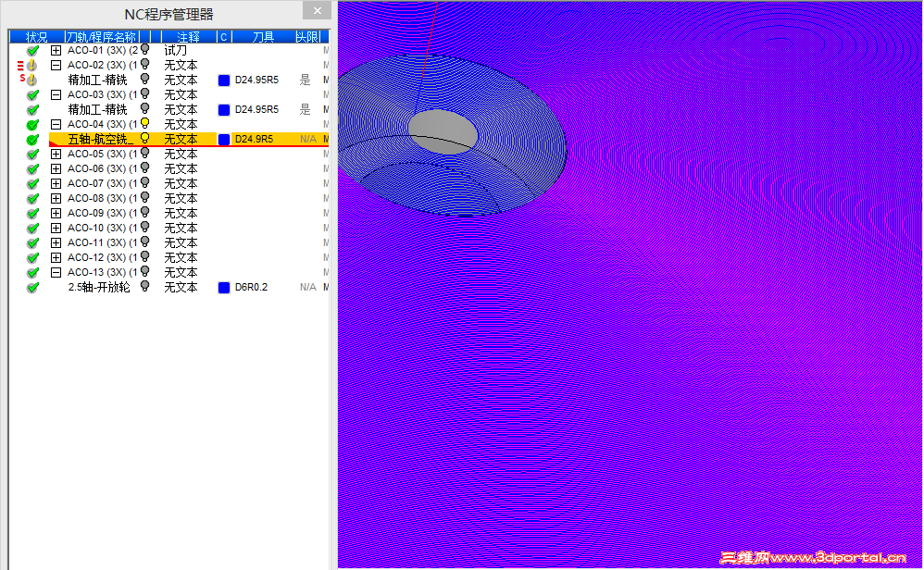This screenshot has height=570, width=924.
Task: Collapse the ACO-02 program node
Action: point(56,66)
